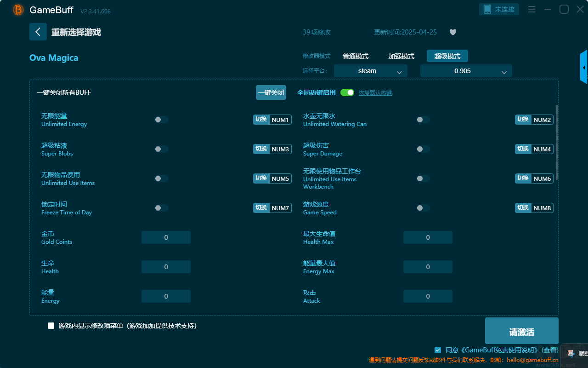The image size is (588, 368).
Task: Enable Freeze Time of Day switch
Action: click(161, 208)
